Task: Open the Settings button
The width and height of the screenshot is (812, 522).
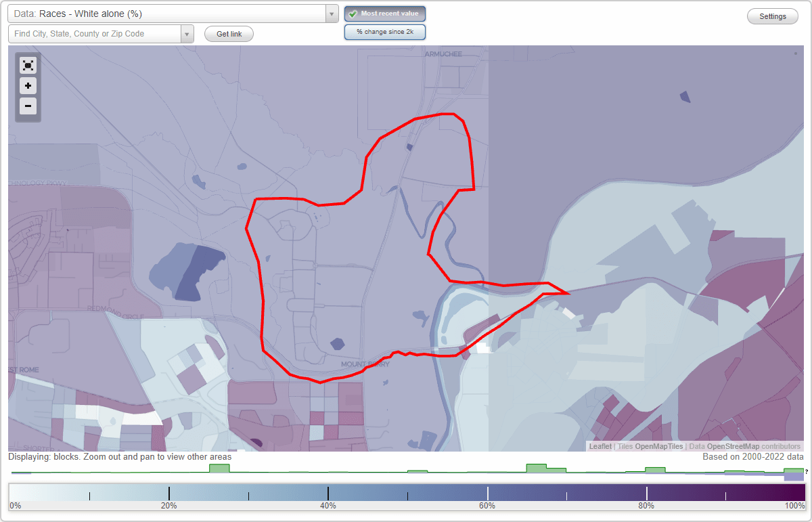Action: click(x=773, y=16)
